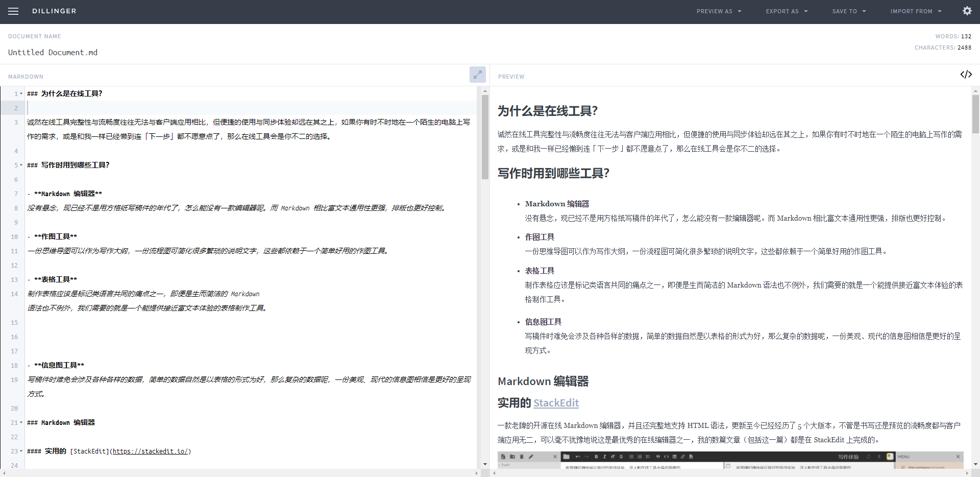
Task: Click the PREVIEW pane label
Action: (x=511, y=77)
